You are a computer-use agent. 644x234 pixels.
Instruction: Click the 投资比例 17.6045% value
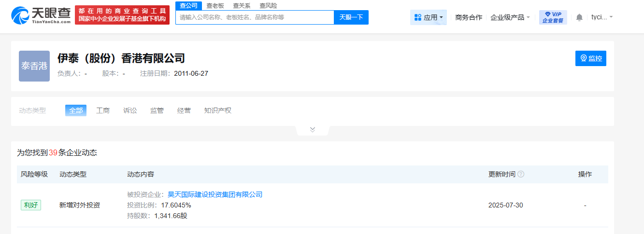click(x=176, y=205)
